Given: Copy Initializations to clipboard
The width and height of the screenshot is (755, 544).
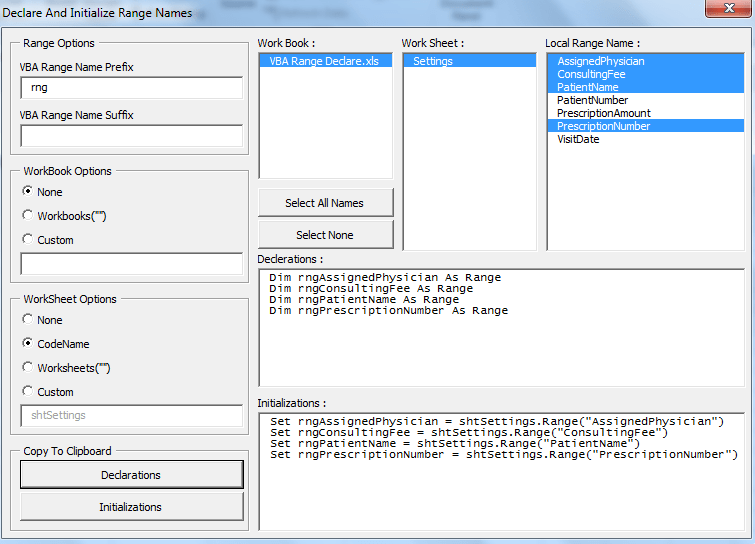Looking at the screenshot, I should [131, 507].
